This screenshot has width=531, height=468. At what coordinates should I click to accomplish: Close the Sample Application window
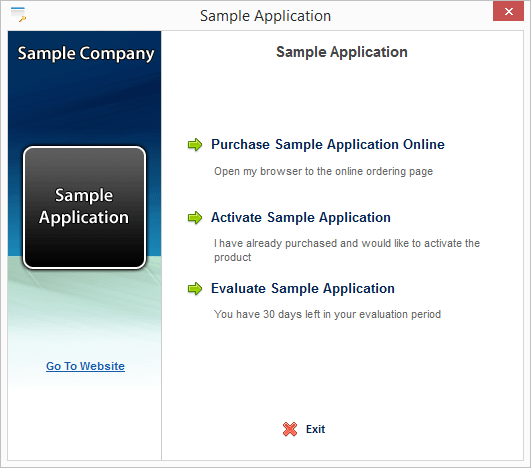tap(508, 11)
